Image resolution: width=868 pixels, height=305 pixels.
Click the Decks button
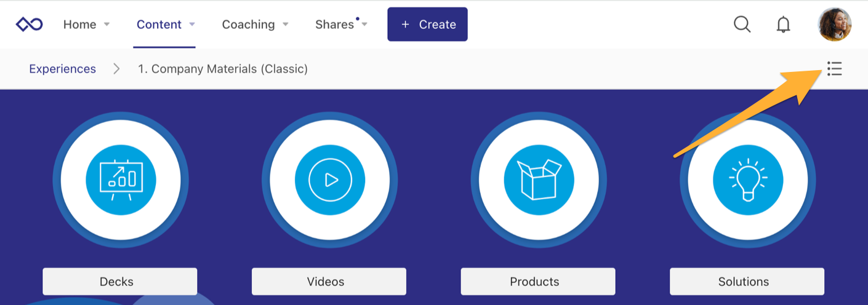[120, 282]
